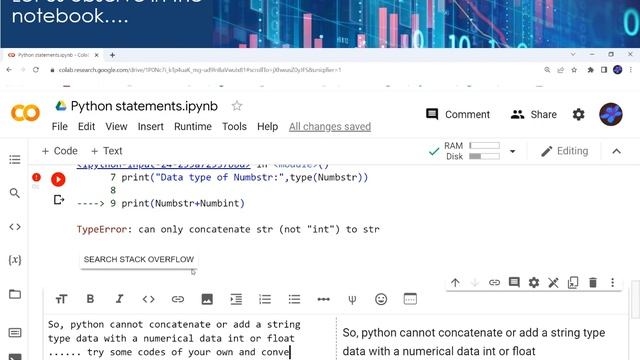Format selection as code
This screenshot has width=640, height=360.
click(x=148, y=299)
